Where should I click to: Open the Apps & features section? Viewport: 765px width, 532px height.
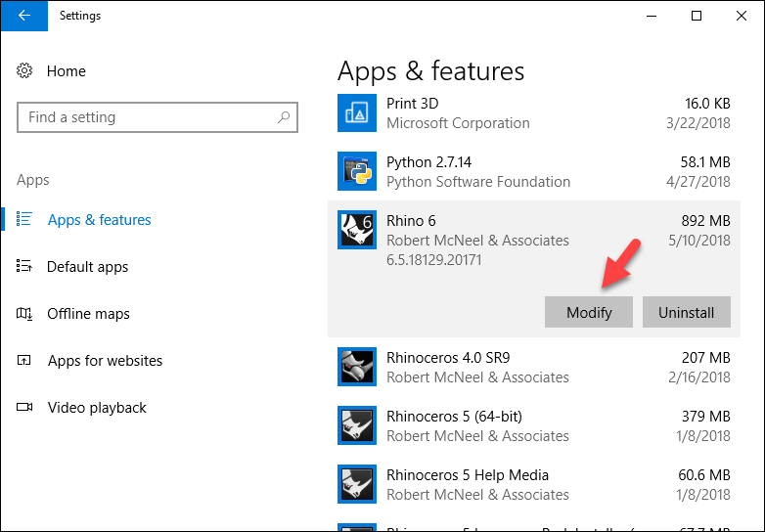click(99, 220)
